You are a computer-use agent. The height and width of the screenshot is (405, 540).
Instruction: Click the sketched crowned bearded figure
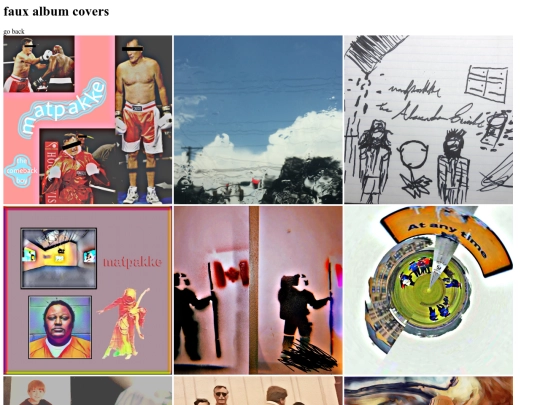coord(454,165)
